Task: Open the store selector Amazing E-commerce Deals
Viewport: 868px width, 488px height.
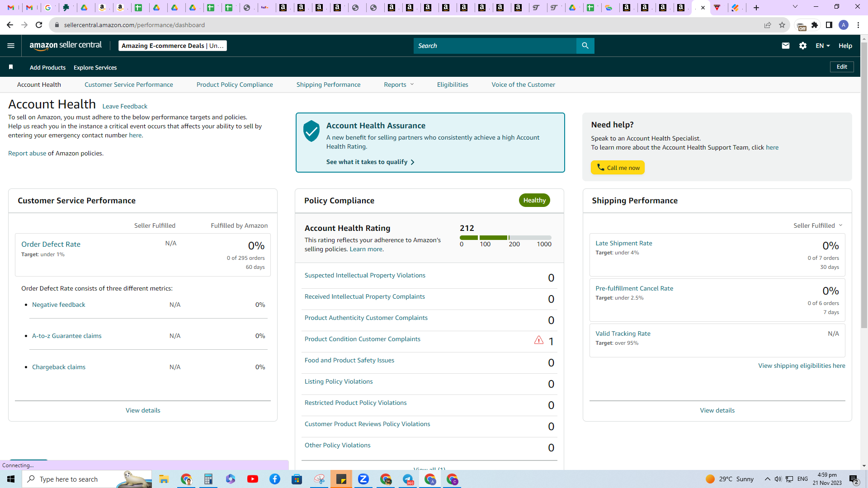Action: (x=173, y=46)
